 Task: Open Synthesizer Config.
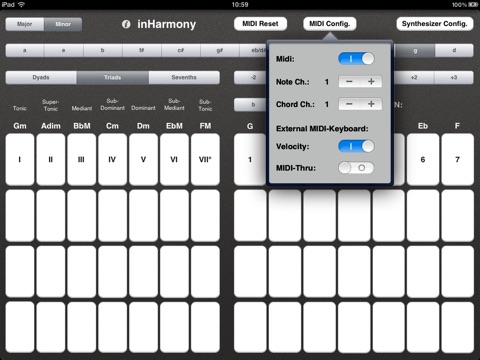[x=435, y=24]
